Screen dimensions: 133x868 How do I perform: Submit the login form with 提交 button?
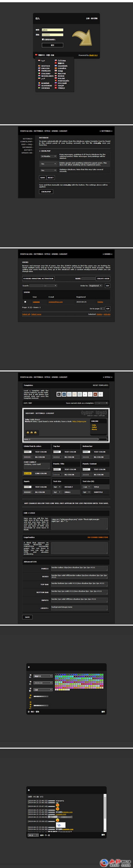coord(52,45)
